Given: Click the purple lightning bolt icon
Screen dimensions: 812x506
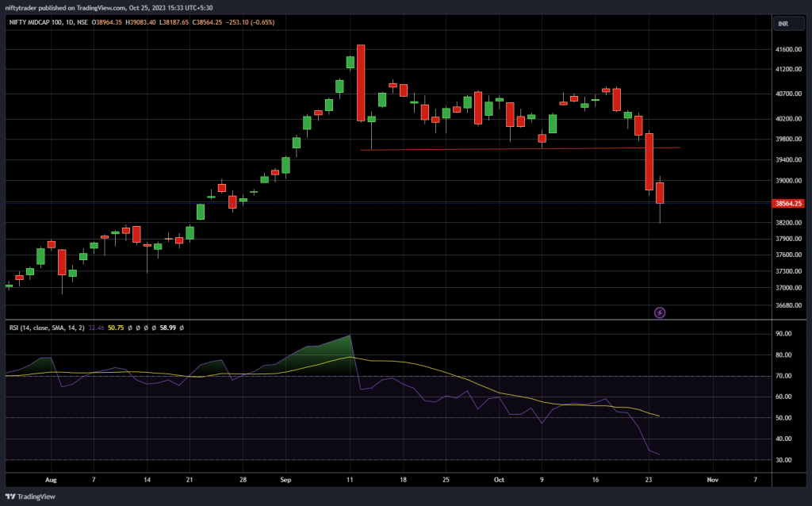Looking at the screenshot, I should coord(660,312).
